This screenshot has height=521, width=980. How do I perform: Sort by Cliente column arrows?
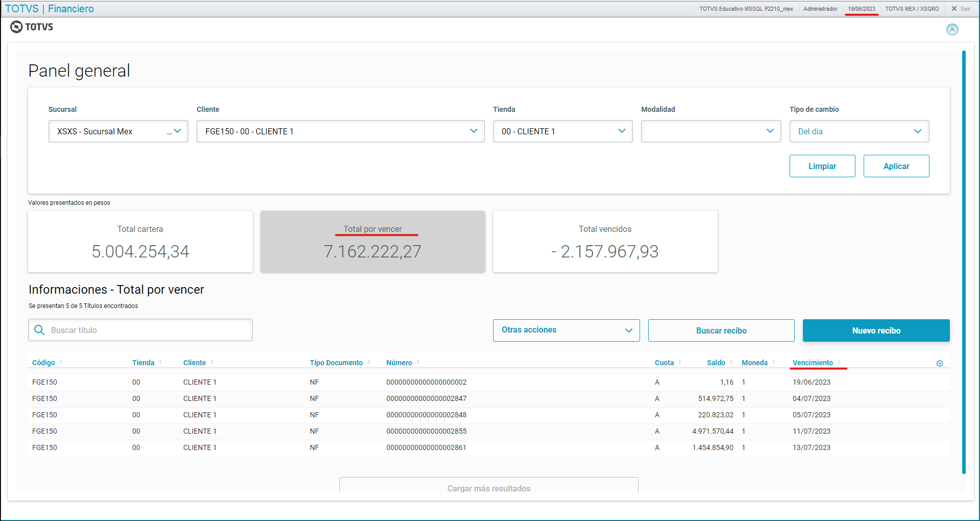pyautogui.click(x=212, y=362)
